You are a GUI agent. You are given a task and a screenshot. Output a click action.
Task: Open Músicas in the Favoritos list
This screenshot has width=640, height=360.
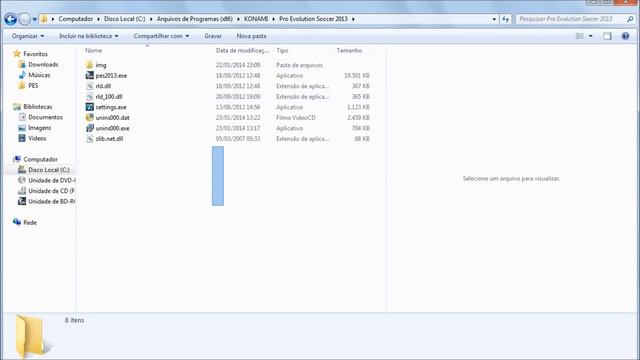39,75
